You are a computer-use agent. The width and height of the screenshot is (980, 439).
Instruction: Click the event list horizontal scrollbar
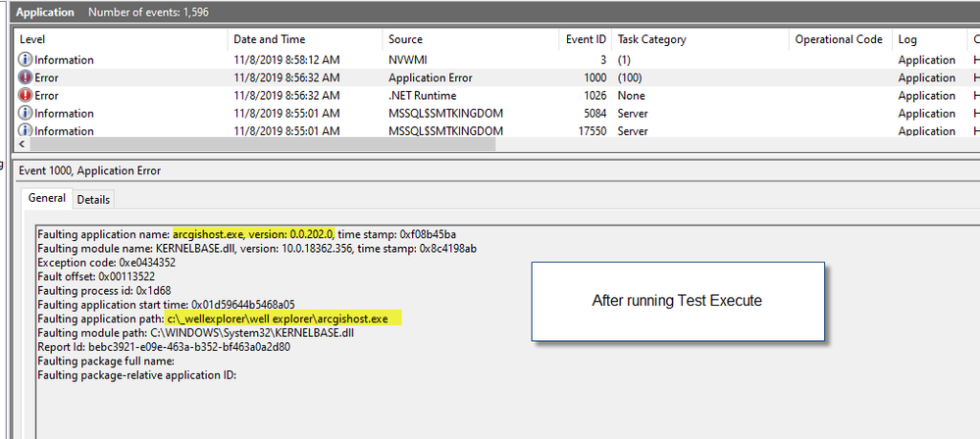point(255,144)
